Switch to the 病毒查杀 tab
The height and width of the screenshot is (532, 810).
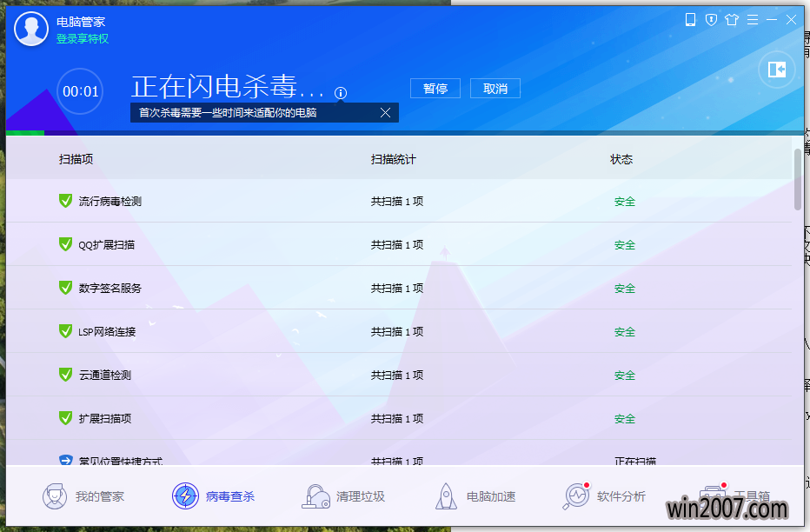point(213,495)
